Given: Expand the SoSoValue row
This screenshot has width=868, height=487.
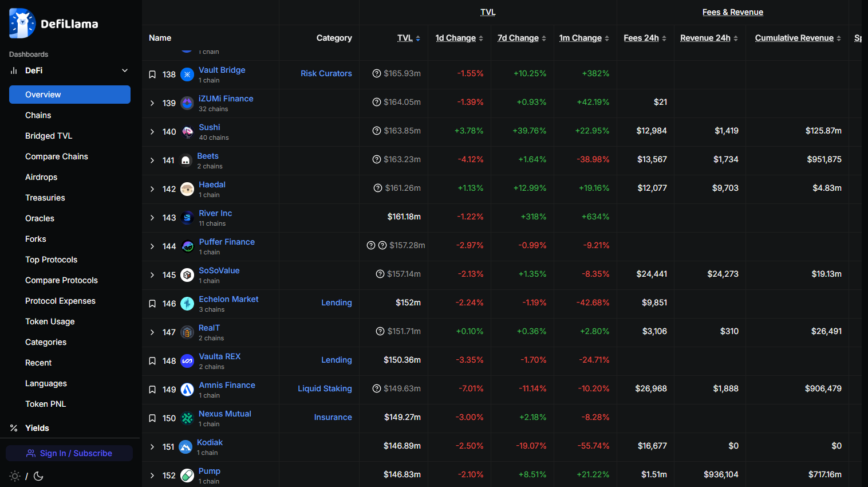Looking at the screenshot, I should click(152, 275).
